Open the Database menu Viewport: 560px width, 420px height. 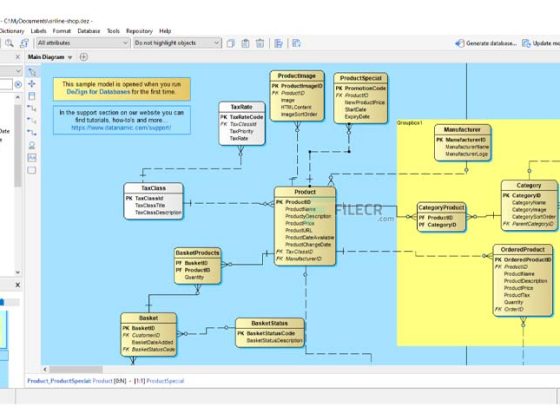[x=89, y=31]
